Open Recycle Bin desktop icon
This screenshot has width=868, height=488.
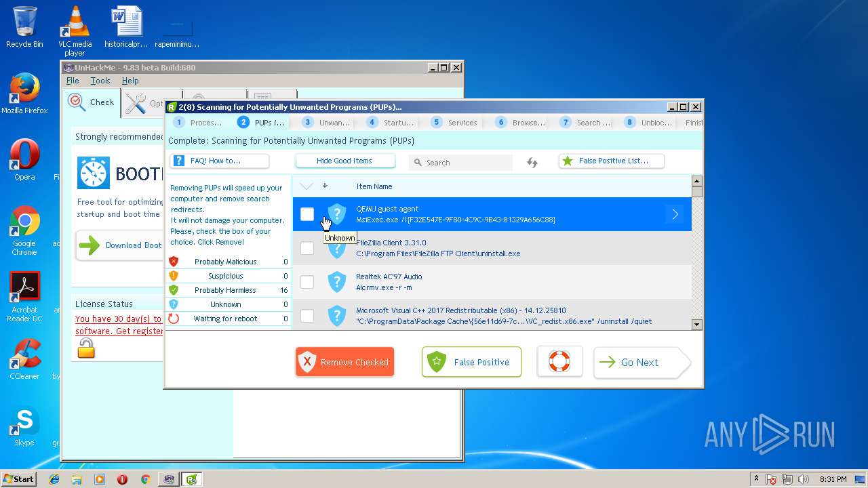[x=24, y=27]
